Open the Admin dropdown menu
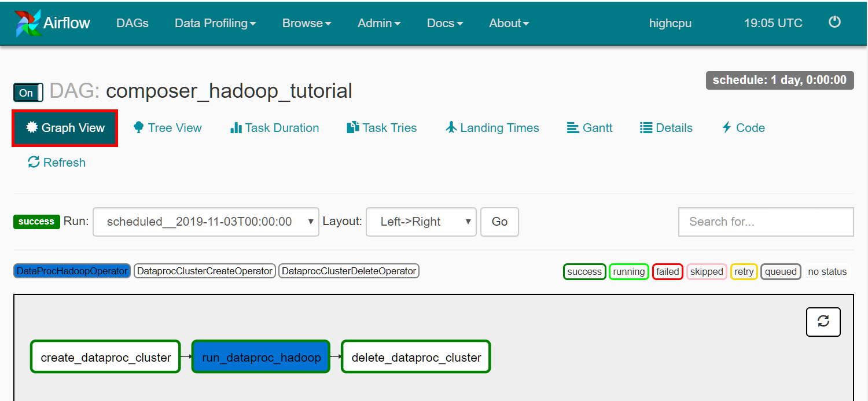The width and height of the screenshot is (868, 401). 379,23
